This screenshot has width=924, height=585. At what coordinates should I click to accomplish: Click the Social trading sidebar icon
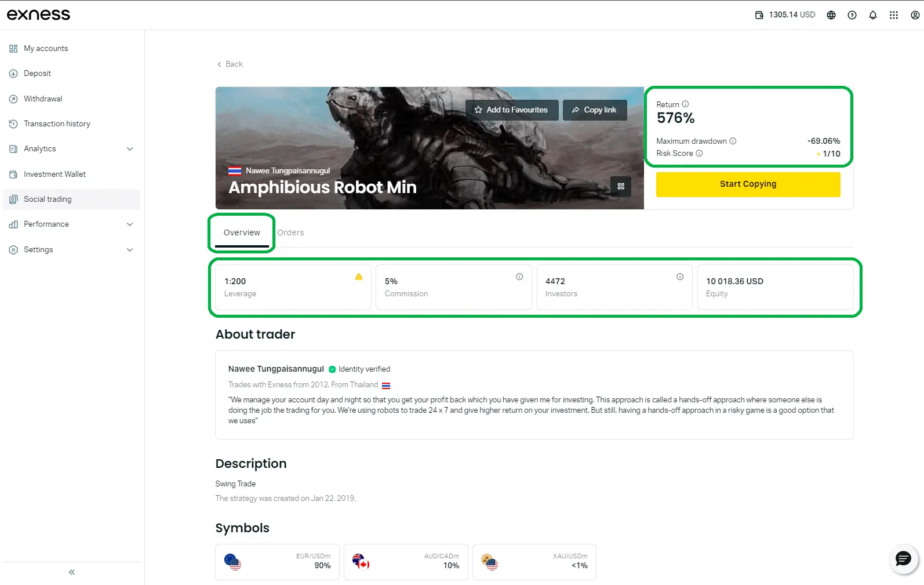(x=13, y=199)
